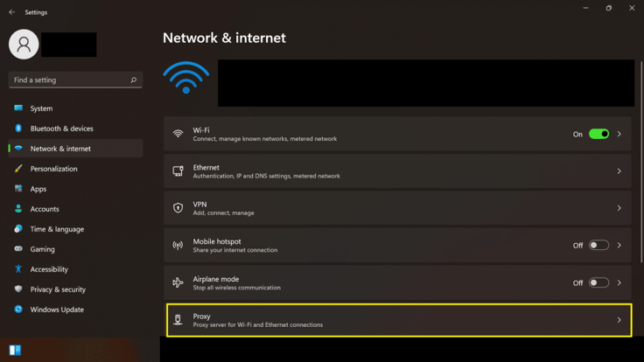Expand the Ethernet settings chevron
Viewport: 644px width, 362px height.
point(619,171)
